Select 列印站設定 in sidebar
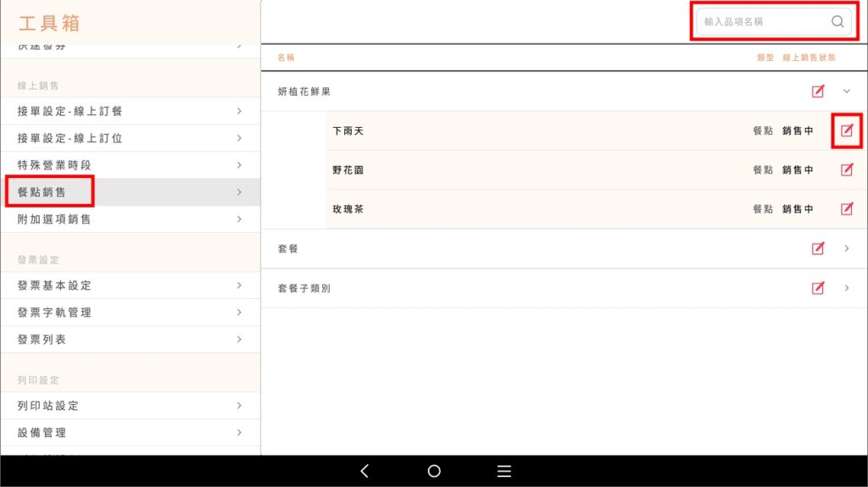Screen dimensions: 868x487 pos(127,406)
